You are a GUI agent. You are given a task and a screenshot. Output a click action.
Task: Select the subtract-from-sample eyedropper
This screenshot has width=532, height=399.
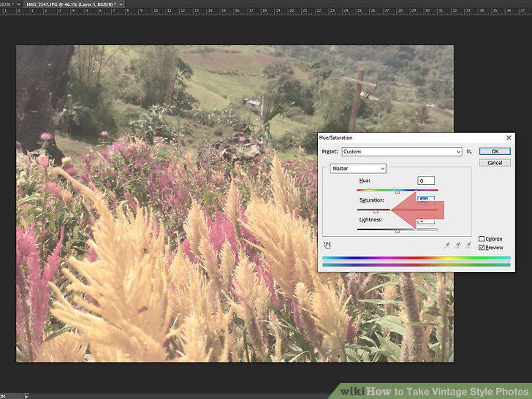[468, 246]
